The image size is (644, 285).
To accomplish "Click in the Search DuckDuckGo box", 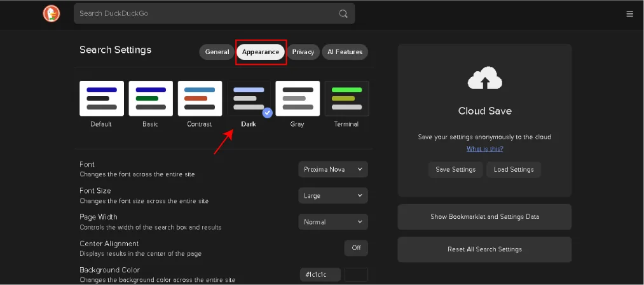I will (214, 13).
